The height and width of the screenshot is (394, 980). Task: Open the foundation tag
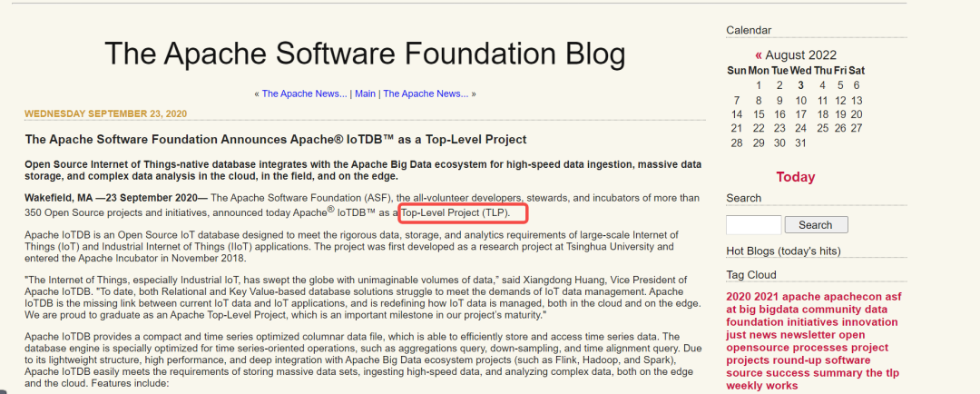click(754, 322)
